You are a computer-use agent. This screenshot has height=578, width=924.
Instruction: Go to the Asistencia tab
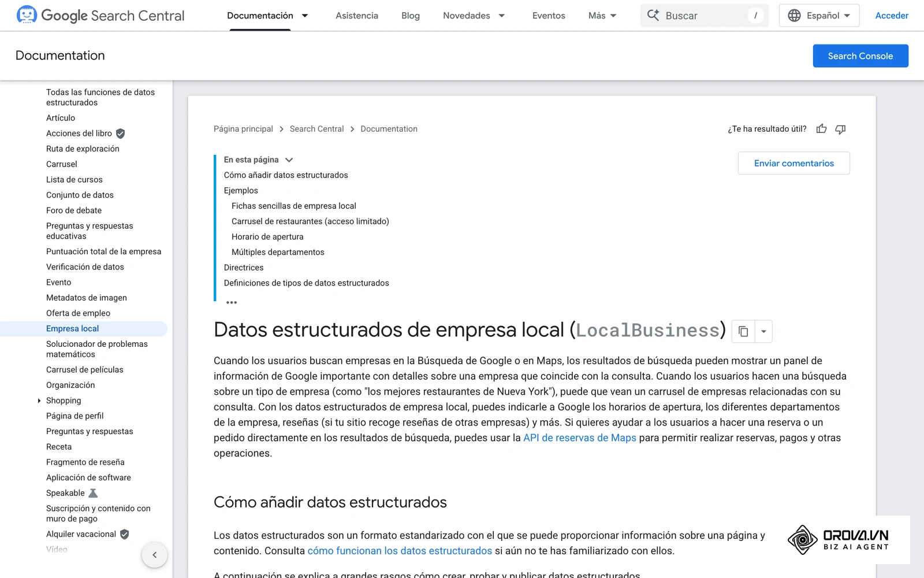[x=357, y=16]
